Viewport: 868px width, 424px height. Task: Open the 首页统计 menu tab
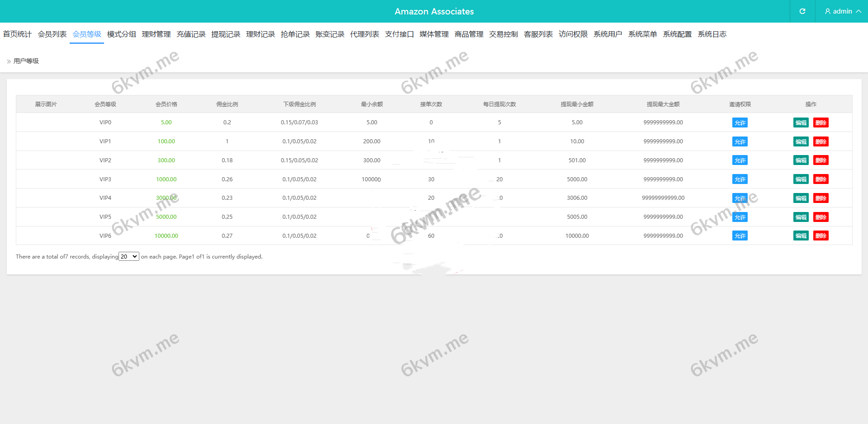17,34
